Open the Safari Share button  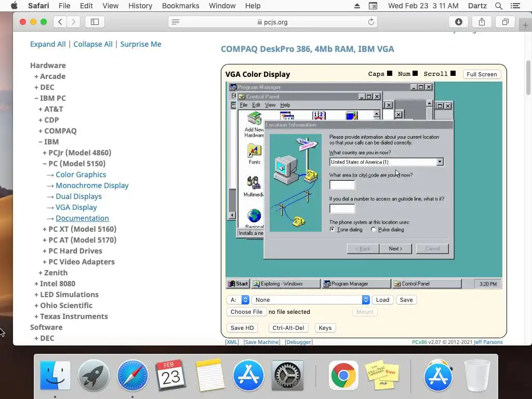pyautogui.click(x=482, y=22)
